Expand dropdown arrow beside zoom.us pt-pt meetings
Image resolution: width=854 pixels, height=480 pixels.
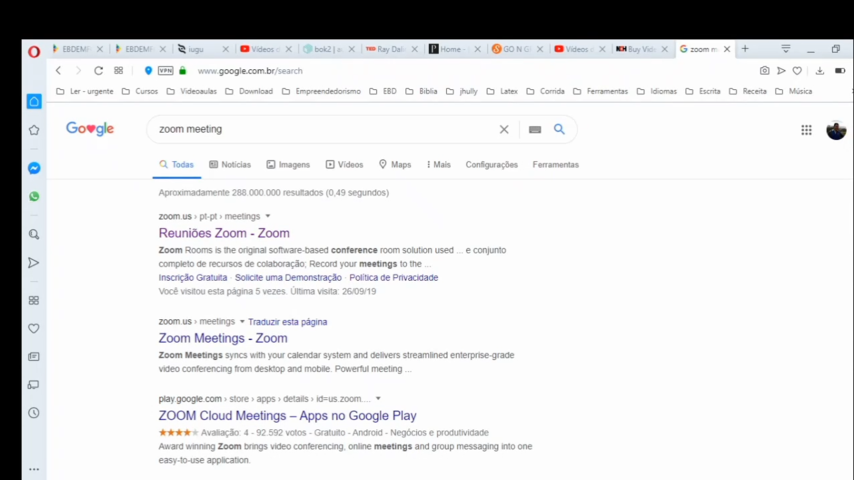[268, 216]
